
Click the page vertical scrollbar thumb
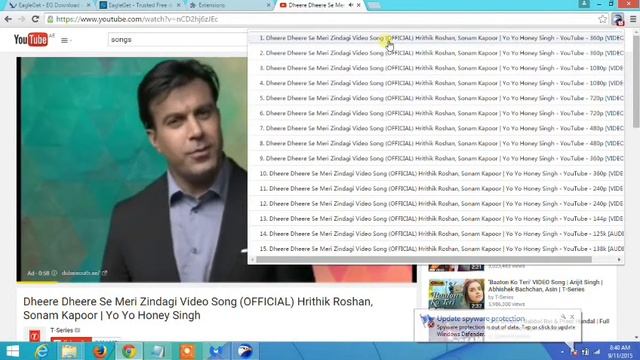point(636,81)
